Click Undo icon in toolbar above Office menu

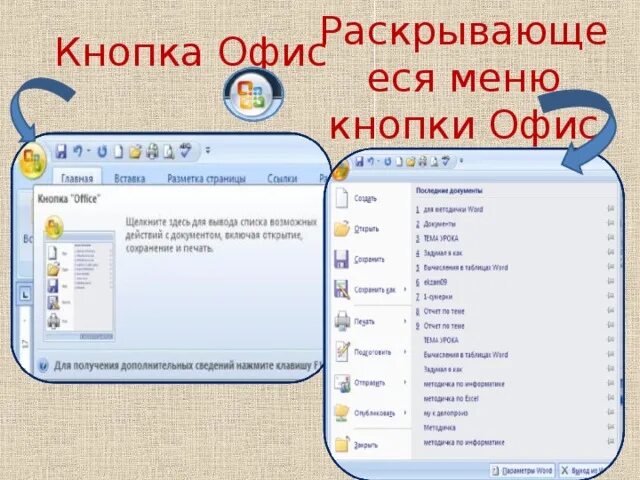coord(371,162)
